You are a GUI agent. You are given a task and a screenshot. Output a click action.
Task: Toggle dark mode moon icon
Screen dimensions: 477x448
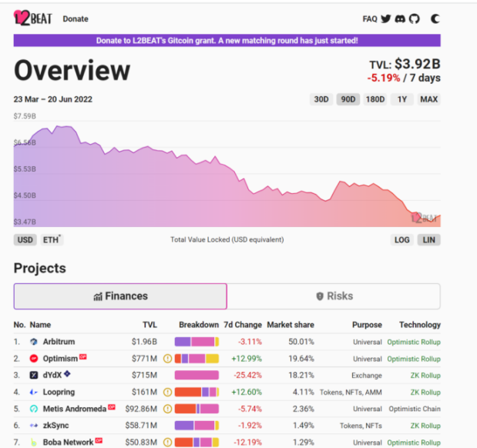(x=435, y=18)
